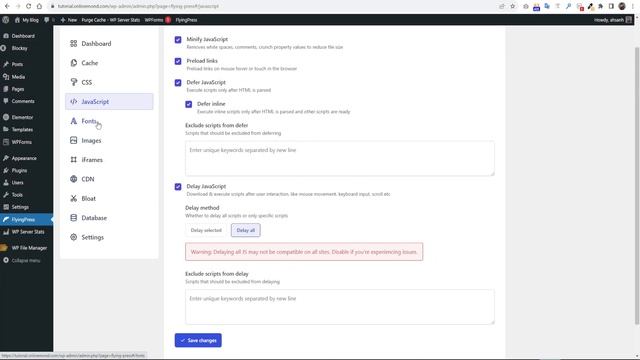This screenshot has height=360, width=640.
Task: Bookmark this page with star icon
Action: (513, 6)
